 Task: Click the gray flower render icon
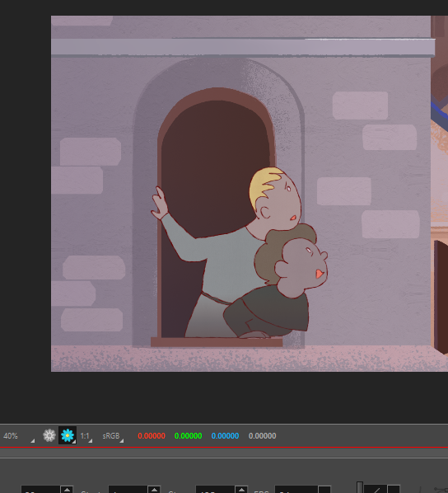pyautogui.click(x=49, y=436)
